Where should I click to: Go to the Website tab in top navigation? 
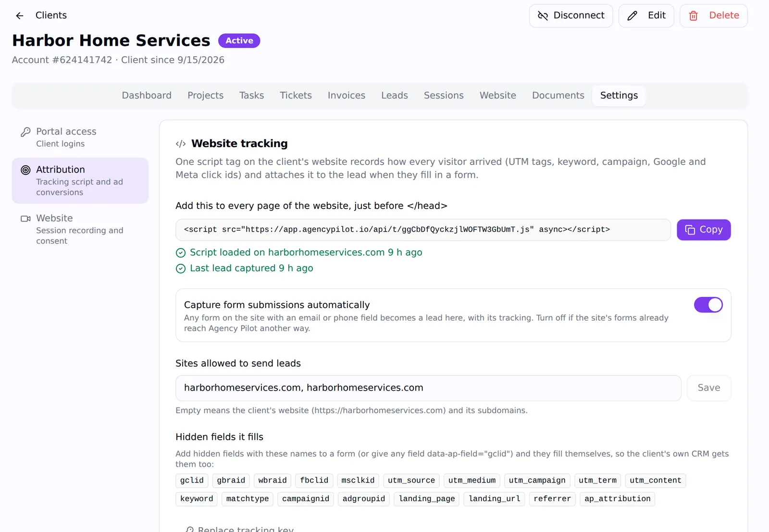pos(498,96)
